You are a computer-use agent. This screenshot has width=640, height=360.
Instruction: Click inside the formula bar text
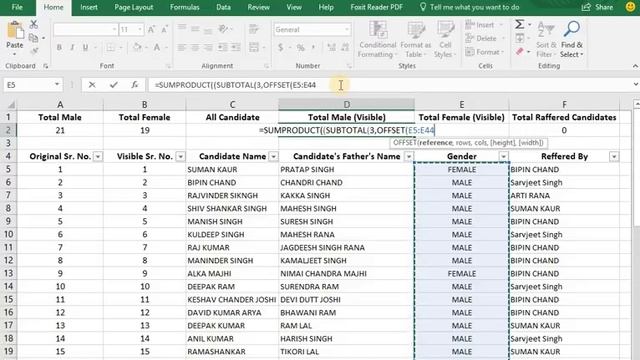click(235, 85)
